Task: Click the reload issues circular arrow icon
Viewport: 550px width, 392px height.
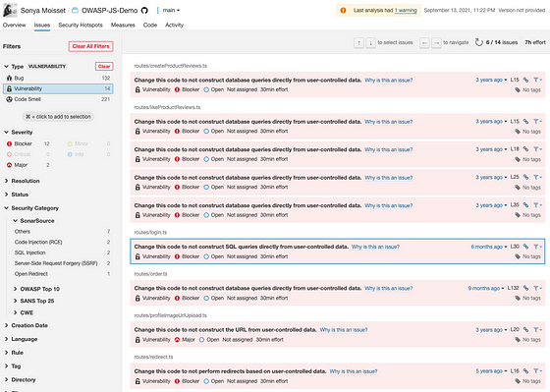Action: (479, 42)
